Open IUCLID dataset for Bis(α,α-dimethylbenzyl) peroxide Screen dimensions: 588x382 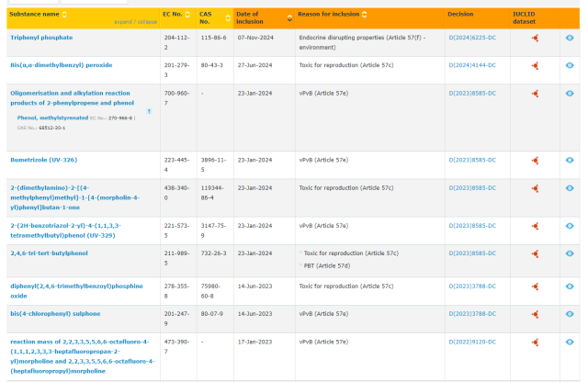tap(535, 65)
